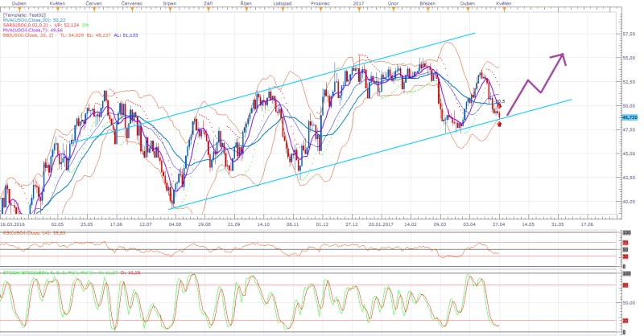Viewport: 644px width, 336px height.
Task: Click the red up-arrow marker below latest candle
Action: coord(501,125)
